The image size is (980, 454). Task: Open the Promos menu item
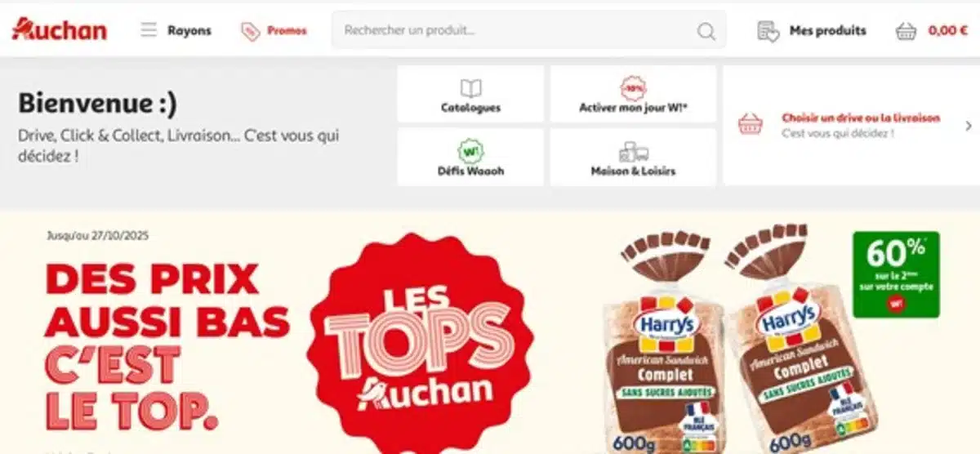tap(287, 31)
